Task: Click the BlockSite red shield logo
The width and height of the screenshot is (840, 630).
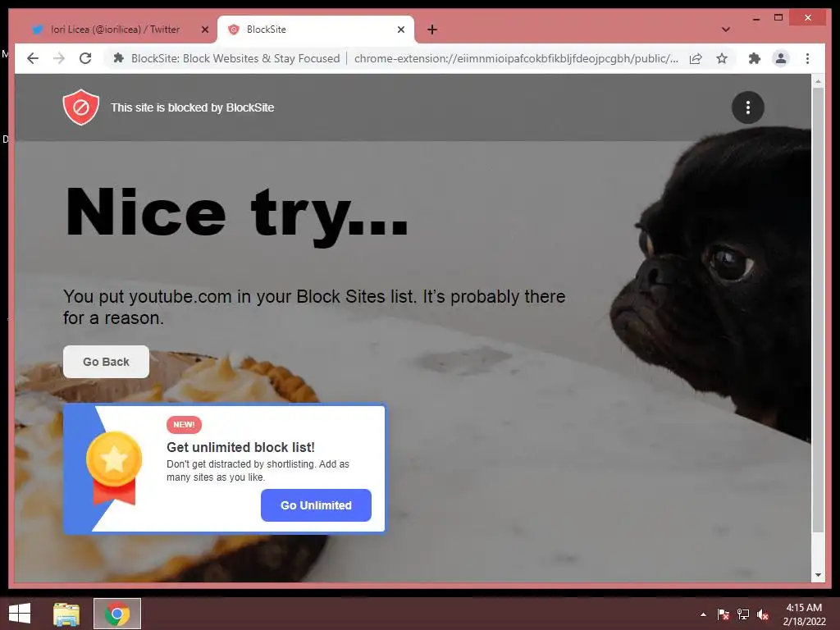Action: pyautogui.click(x=81, y=107)
